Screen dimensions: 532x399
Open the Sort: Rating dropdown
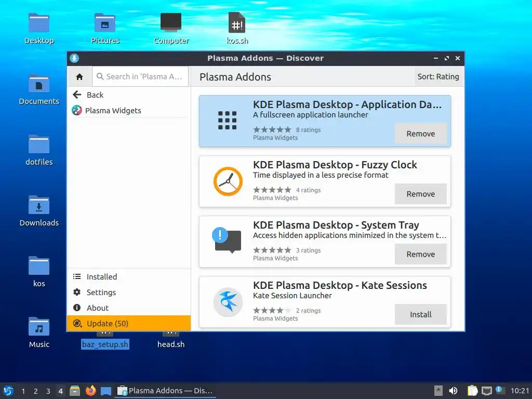[x=438, y=77]
